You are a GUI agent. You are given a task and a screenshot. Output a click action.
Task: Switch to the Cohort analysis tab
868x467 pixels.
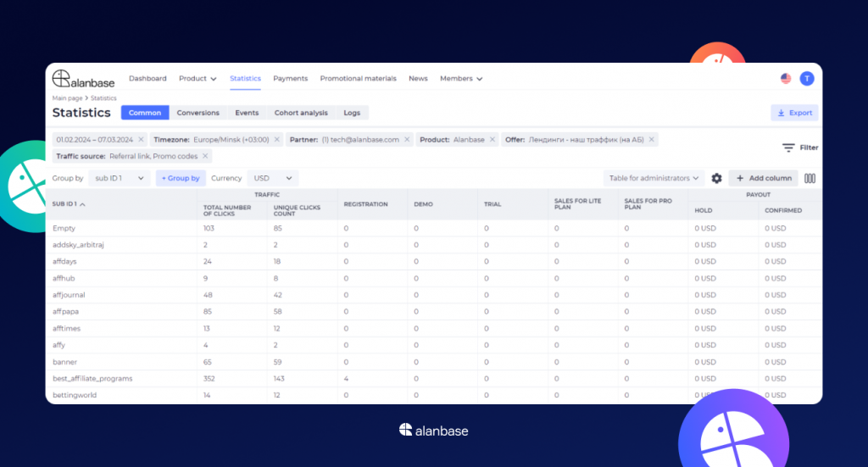(301, 113)
